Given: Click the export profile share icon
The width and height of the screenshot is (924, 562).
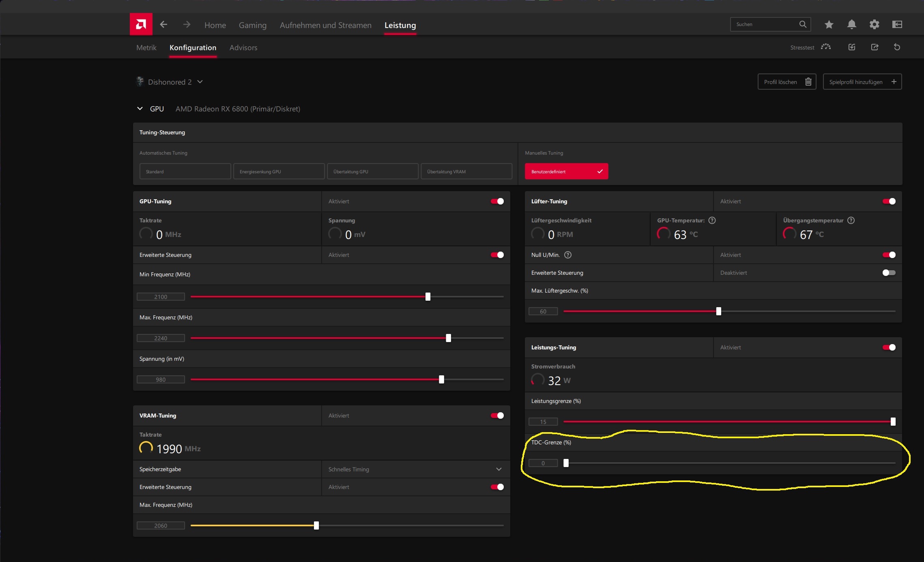Looking at the screenshot, I should click(875, 47).
